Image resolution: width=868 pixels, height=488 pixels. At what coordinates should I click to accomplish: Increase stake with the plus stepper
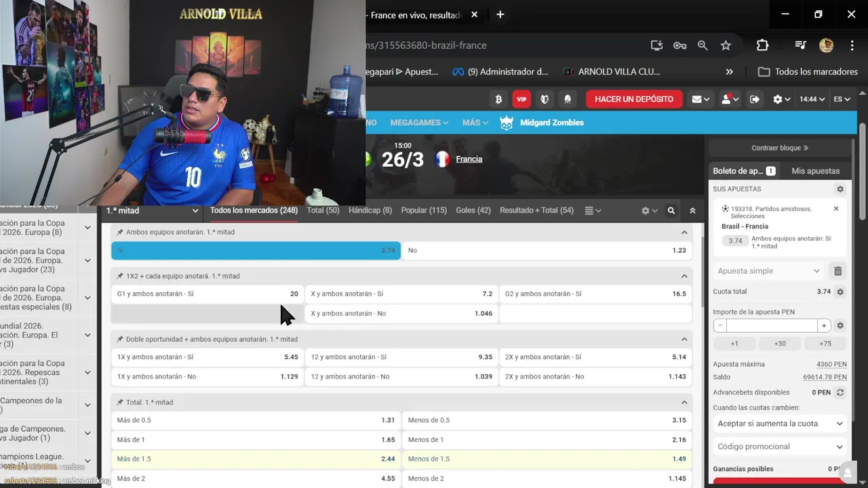coord(823,325)
